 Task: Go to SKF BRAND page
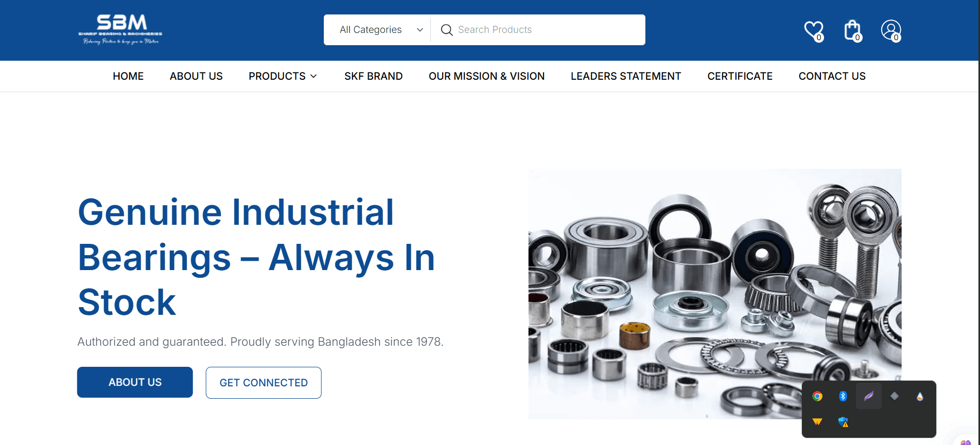[374, 76]
